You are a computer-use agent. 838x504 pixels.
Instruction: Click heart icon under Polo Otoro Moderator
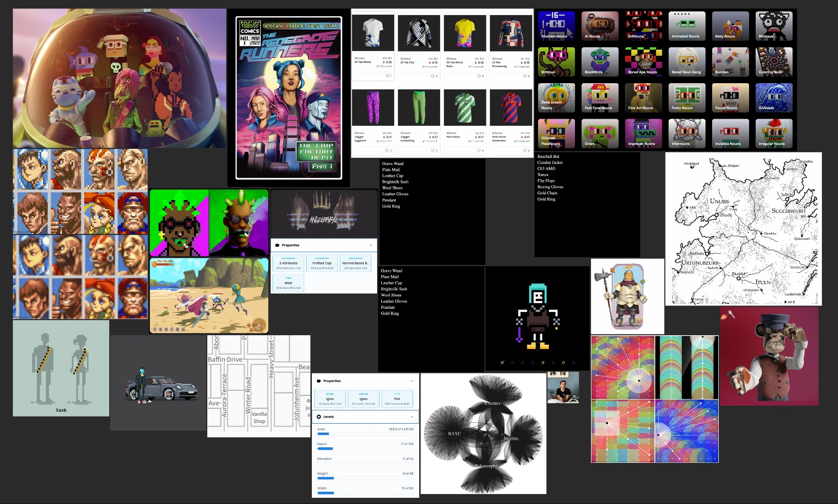[525, 150]
